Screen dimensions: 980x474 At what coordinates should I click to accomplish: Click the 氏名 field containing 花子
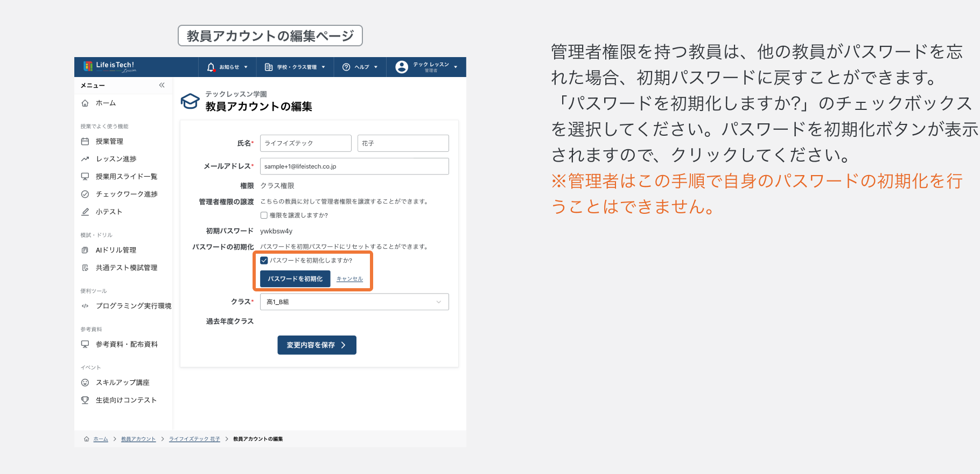pos(403,143)
